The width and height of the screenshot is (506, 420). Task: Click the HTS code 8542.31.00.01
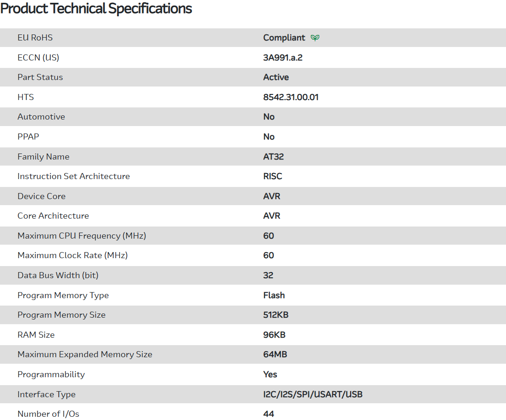291,97
